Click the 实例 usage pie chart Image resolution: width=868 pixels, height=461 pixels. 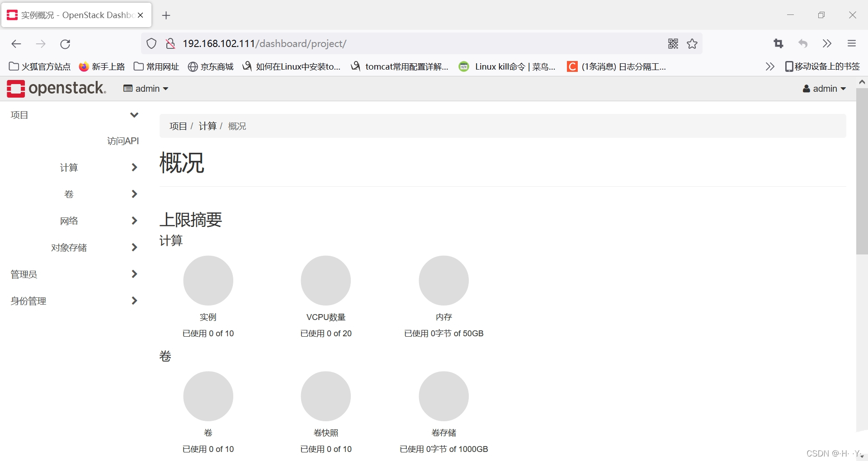tap(208, 280)
